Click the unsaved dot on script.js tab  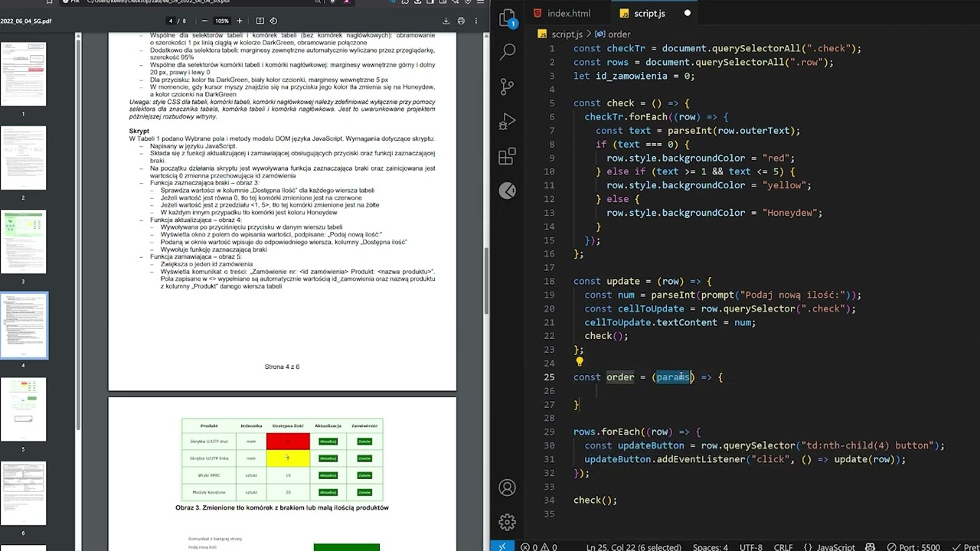[687, 13]
